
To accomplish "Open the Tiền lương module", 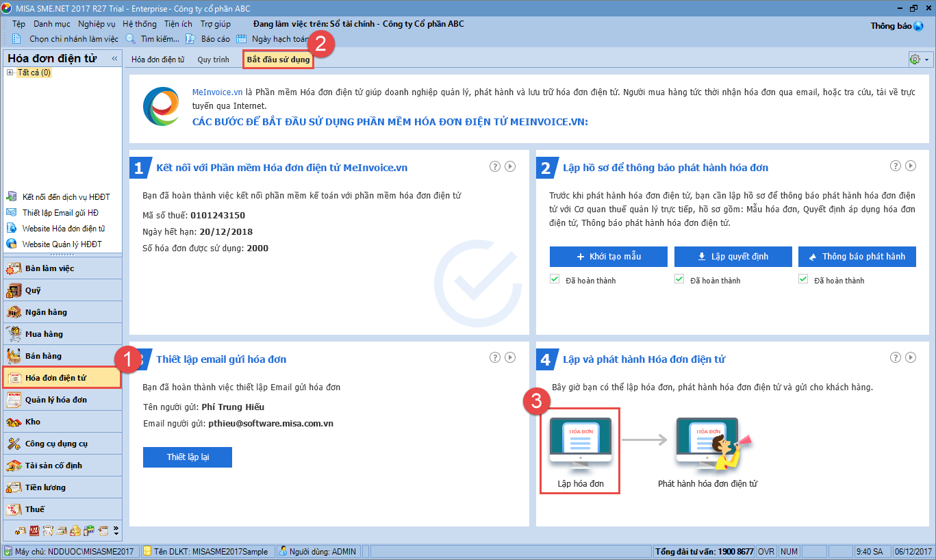I will (63, 487).
